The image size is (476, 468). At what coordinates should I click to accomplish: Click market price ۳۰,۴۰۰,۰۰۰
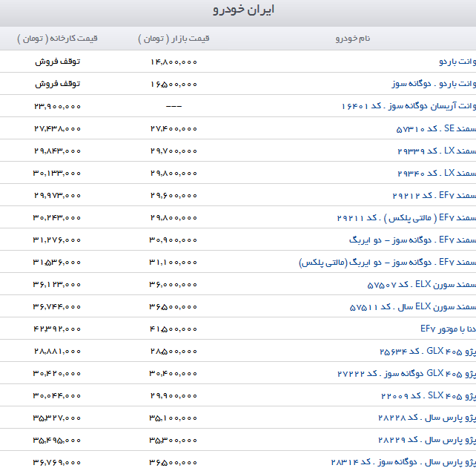click(173, 374)
